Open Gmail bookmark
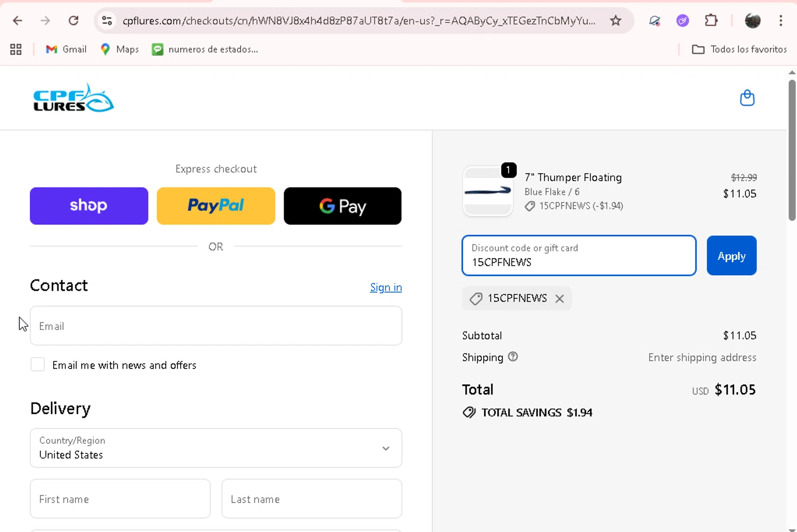797x532 pixels. click(66, 49)
